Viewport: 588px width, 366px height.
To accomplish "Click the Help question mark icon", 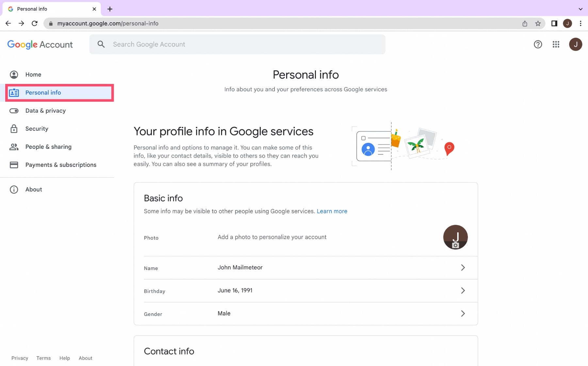I will click(538, 44).
